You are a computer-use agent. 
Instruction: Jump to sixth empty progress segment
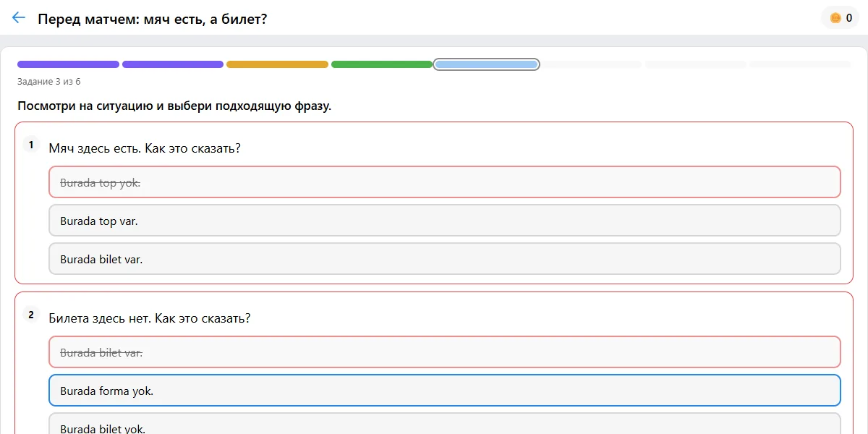[591, 64]
